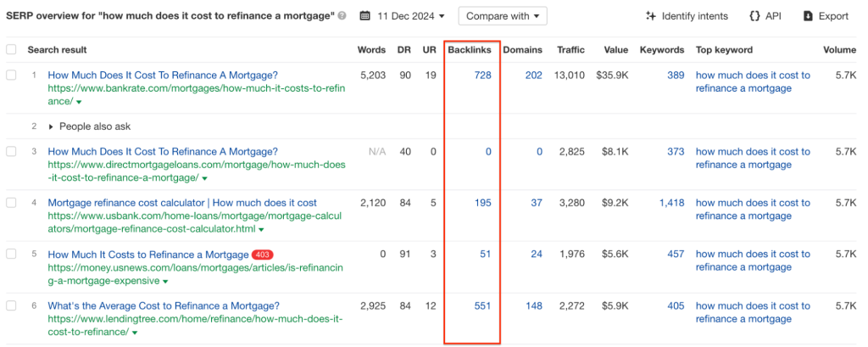This screenshot has width=868, height=347.
Task: Click the 728 backlinks count for bankrate
Action: click(x=482, y=76)
